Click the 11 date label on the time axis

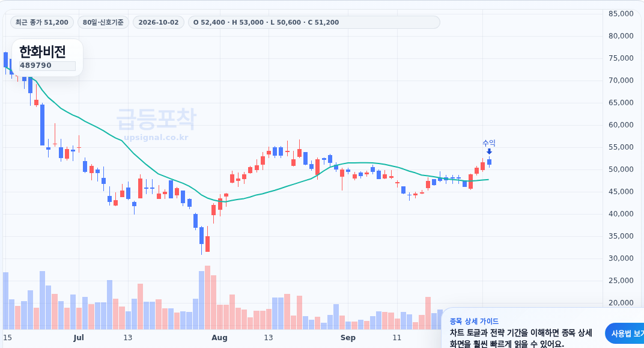point(396,337)
